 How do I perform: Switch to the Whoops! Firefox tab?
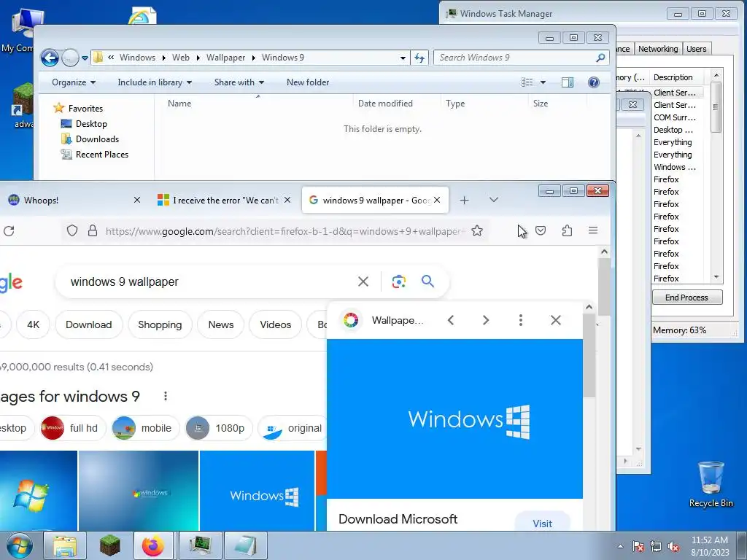[71, 200]
